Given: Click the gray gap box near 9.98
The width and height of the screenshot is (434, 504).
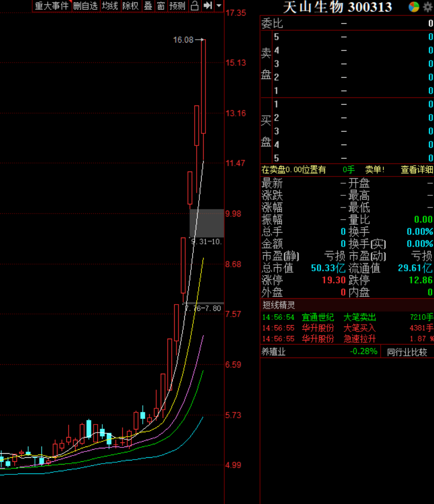Looking at the screenshot, I should [207, 223].
